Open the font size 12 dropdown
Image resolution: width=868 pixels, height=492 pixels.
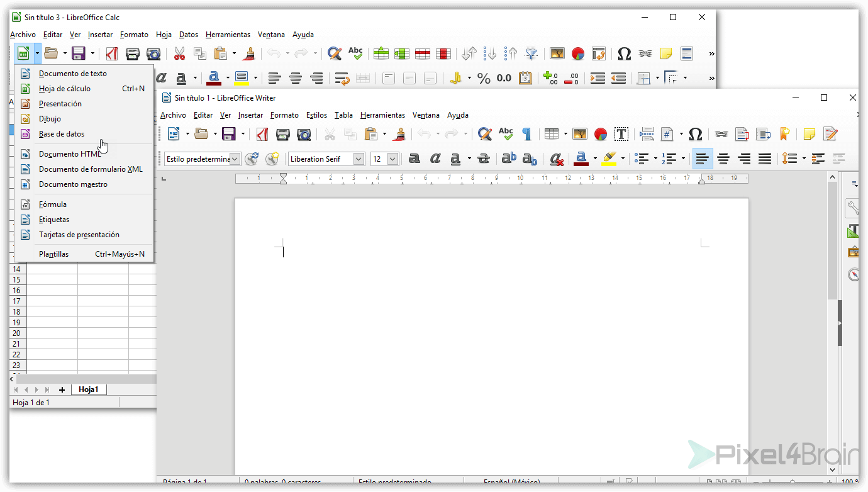pos(393,159)
